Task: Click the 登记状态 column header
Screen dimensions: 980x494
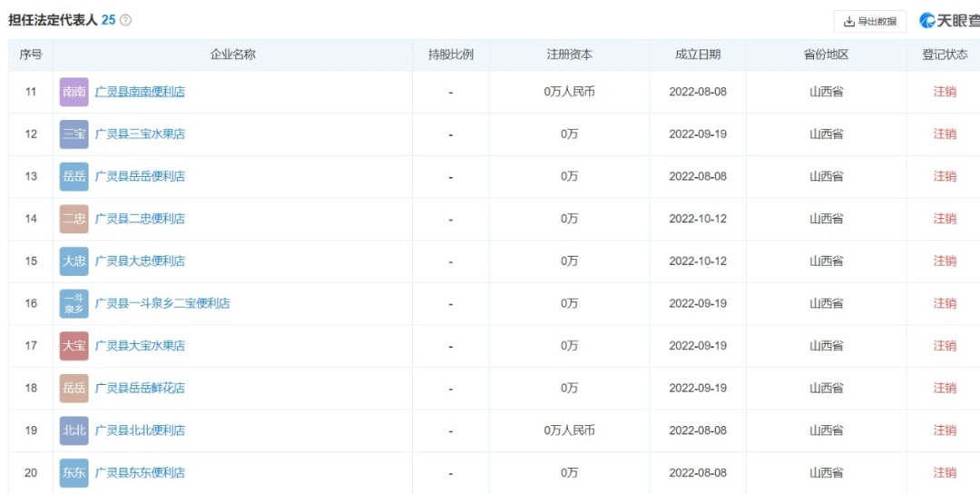Action: pyautogui.click(x=945, y=54)
